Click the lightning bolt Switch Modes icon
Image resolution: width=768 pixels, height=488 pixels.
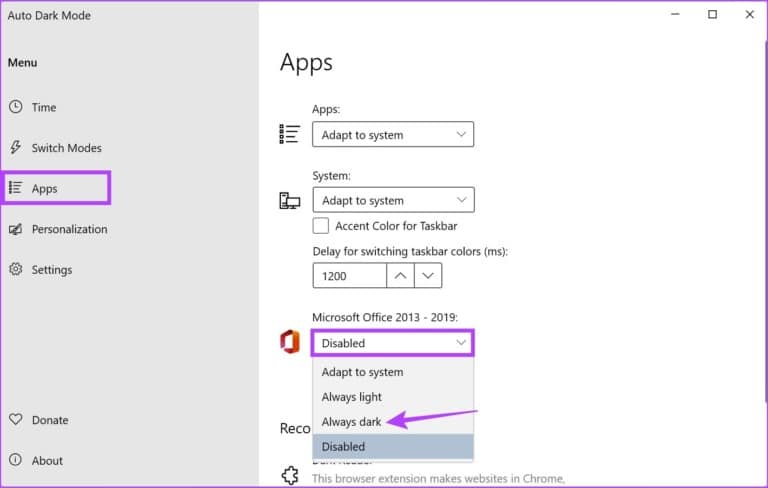point(16,147)
